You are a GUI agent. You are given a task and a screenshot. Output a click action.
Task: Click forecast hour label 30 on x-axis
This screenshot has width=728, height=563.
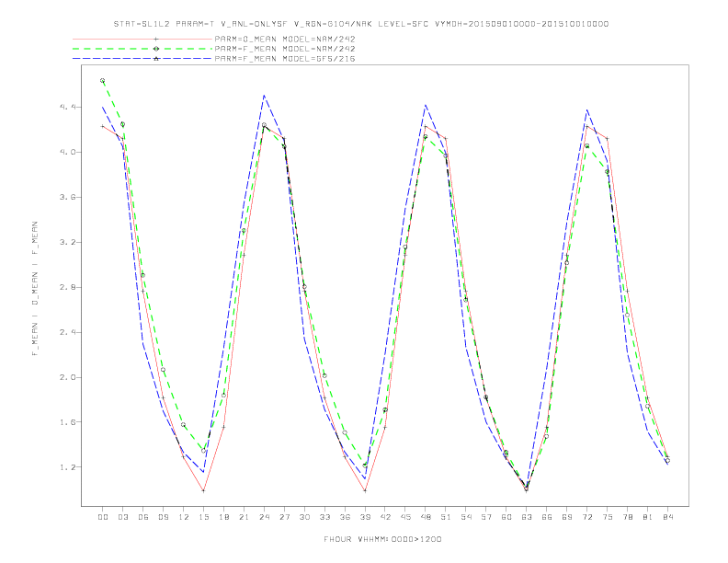pyautogui.click(x=304, y=517)
